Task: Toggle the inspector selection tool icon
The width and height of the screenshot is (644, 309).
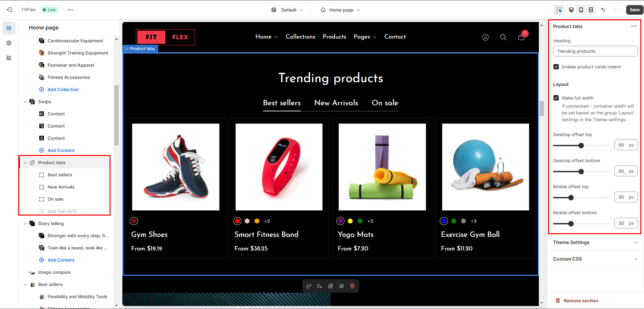Action: pyautogui.click(x=559, y=10)
